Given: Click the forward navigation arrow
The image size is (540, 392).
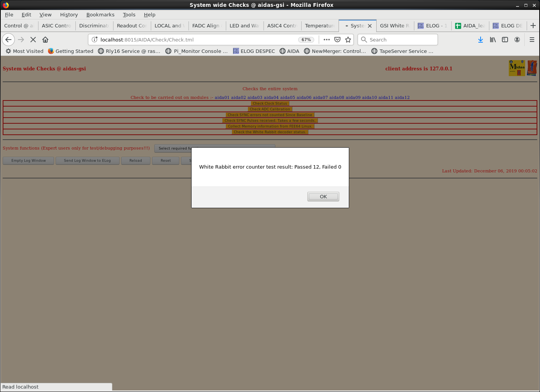Looking at the screenshot, I should pyautogui.click(x=21, y=40).
